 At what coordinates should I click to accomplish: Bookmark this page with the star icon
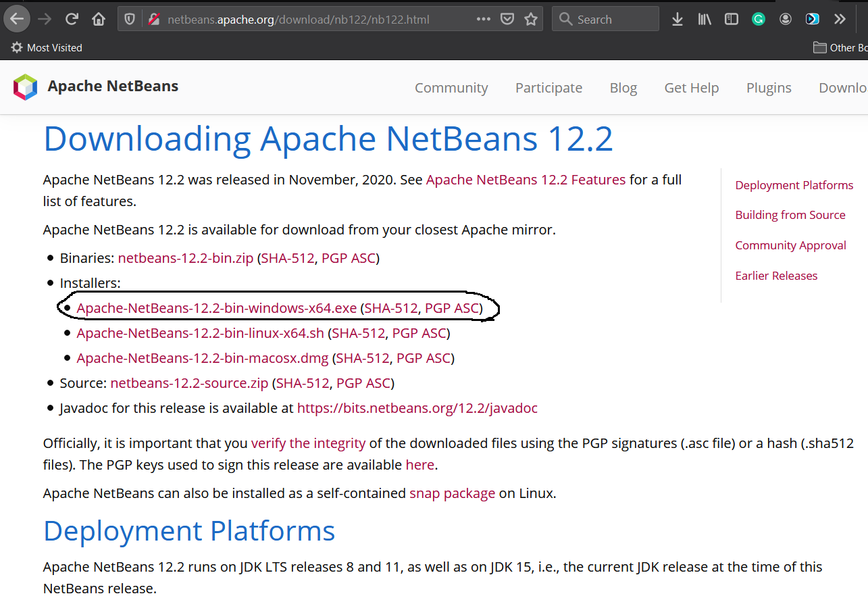click(x=531, y=19)
